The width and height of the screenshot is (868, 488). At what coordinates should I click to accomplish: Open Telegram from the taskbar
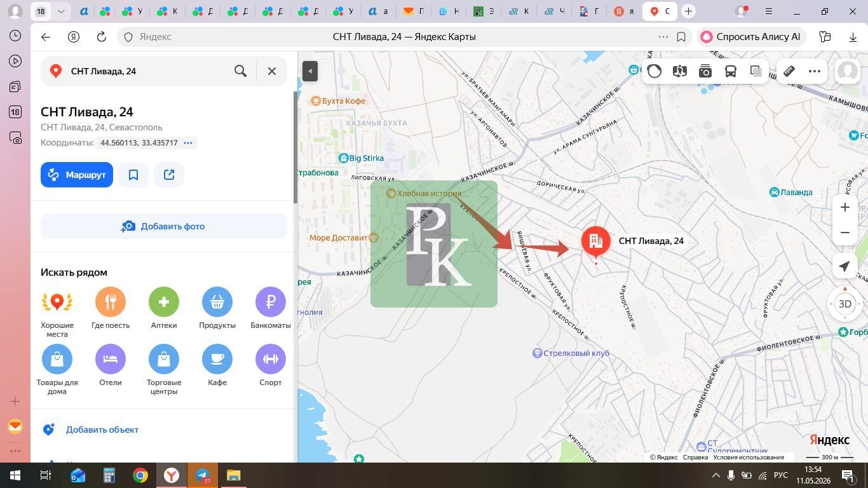point(203,475)
